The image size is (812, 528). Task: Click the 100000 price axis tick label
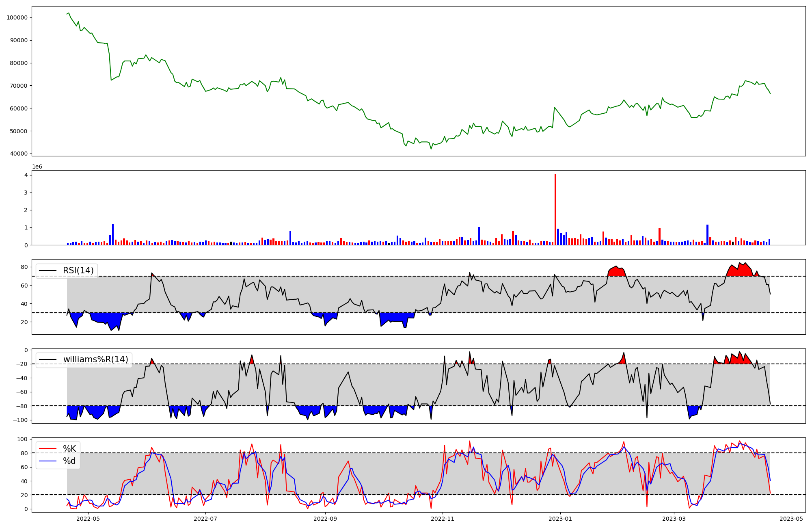coord(17,17)
